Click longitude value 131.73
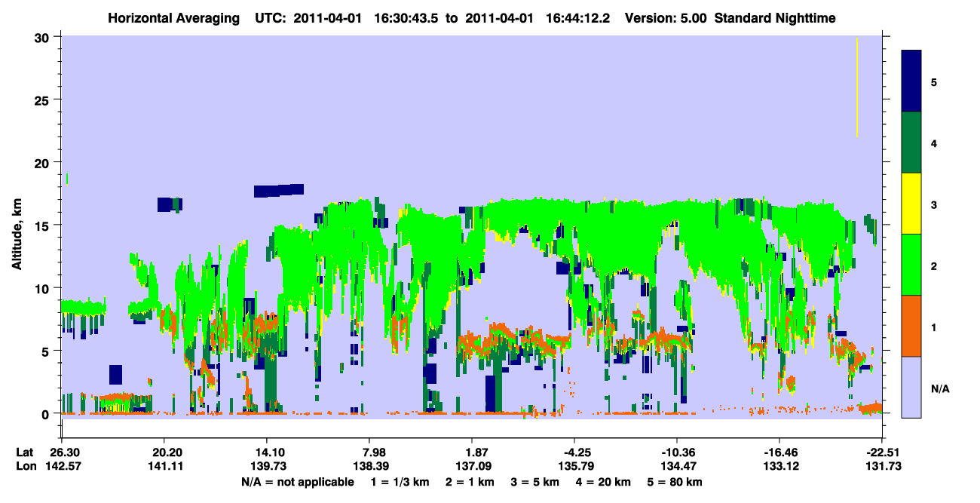 882,466
